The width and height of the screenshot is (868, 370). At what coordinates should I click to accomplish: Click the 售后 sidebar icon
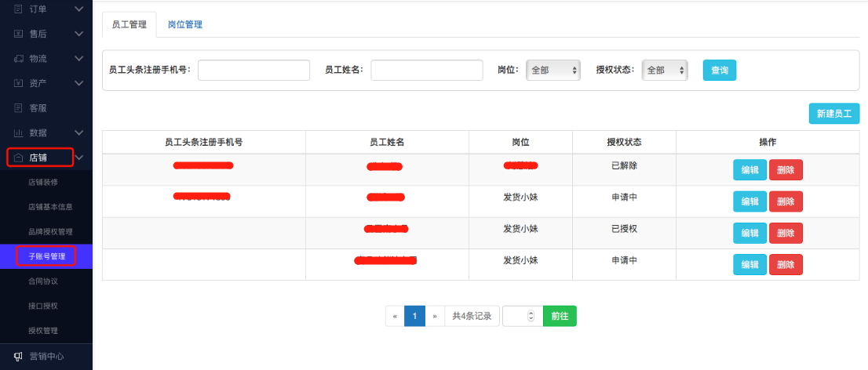coord(18,34)
